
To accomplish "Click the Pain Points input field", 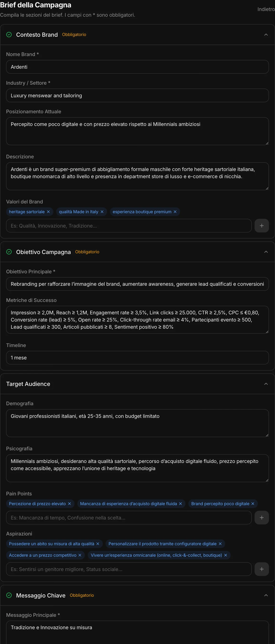I will 129,518.
